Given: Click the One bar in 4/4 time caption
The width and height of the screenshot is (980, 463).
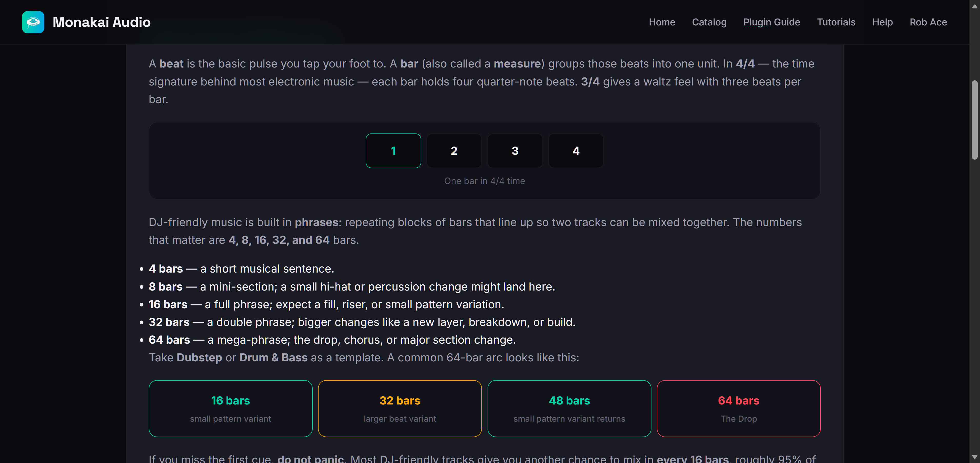Looking at the screenshot, I should (484, 181).
